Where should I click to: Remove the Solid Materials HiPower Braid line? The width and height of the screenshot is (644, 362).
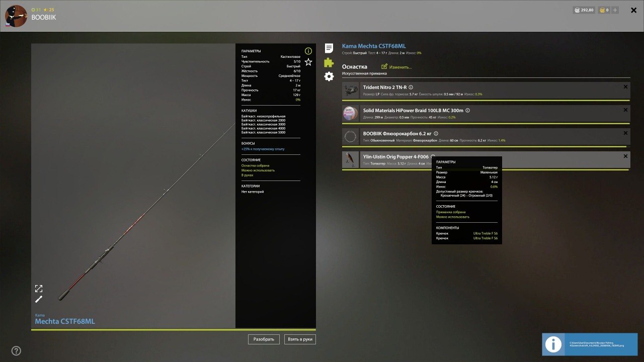click(x=625, y=110)
